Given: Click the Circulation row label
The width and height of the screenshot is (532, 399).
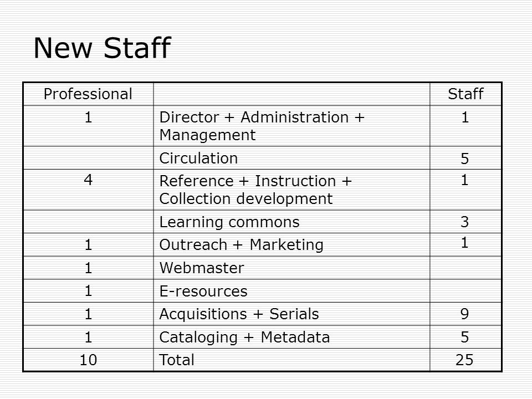Looking at the screenshot, I should (x=198, y=158).
